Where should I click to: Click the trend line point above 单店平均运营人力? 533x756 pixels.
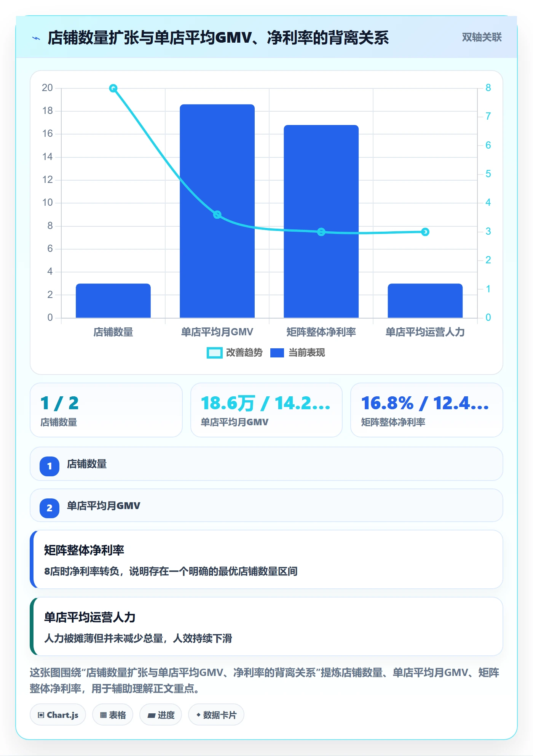425,232
